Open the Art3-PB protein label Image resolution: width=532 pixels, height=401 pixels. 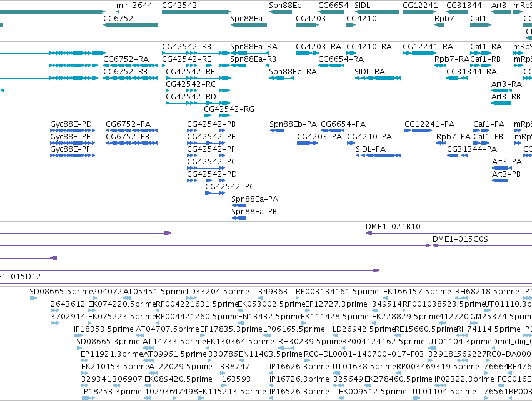(x=506, y=174)
